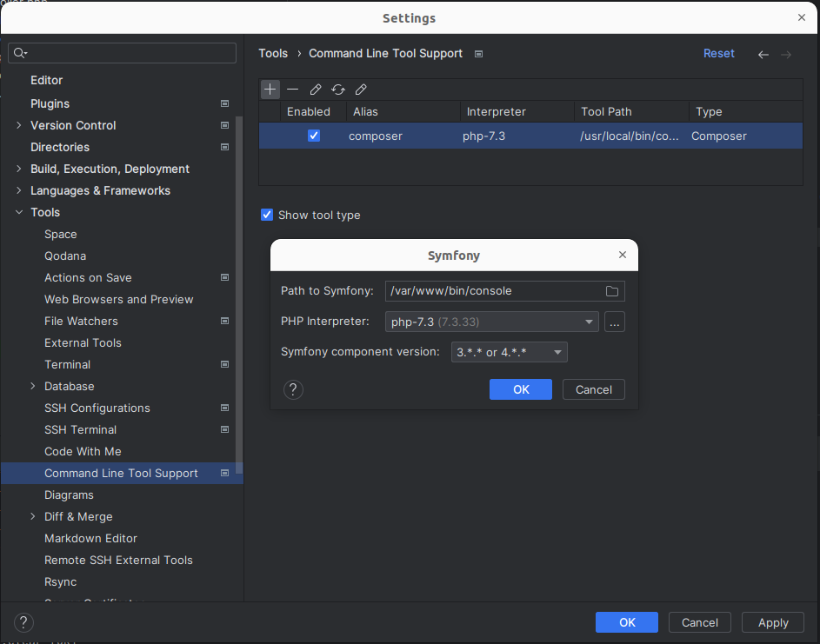Viewport: 820px width, 644px height.
Task: Select Rsync in the tree
Action: pyautogui.click(x=60, y=581)
